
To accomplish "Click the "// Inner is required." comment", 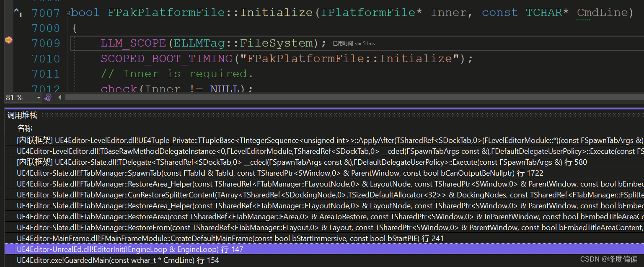I will coord(177,74).
